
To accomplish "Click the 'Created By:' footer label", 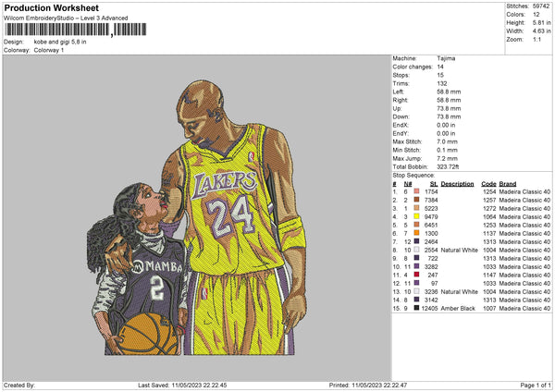I will coord(19,385).
